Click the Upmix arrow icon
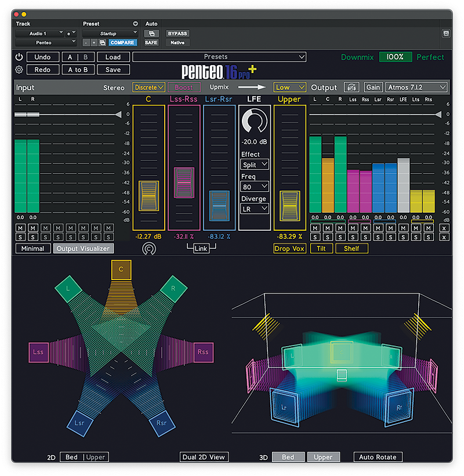The image size is (464, 476). tap(252, 88)
